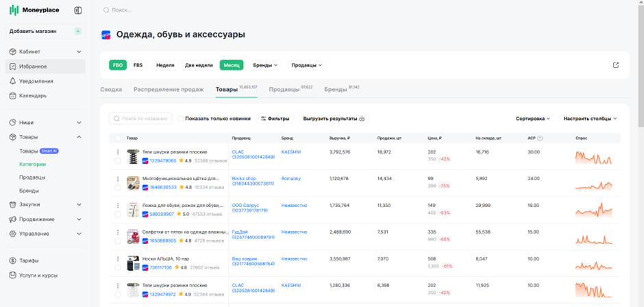Click the Кабинет box icon in sidebar
This screenshot has height=307, width=644.
pos(13,52)
